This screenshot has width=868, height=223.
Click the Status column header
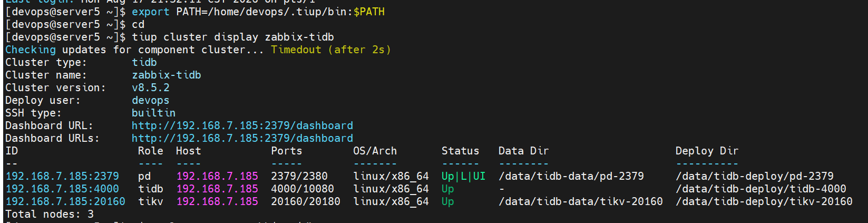(460, 151)
